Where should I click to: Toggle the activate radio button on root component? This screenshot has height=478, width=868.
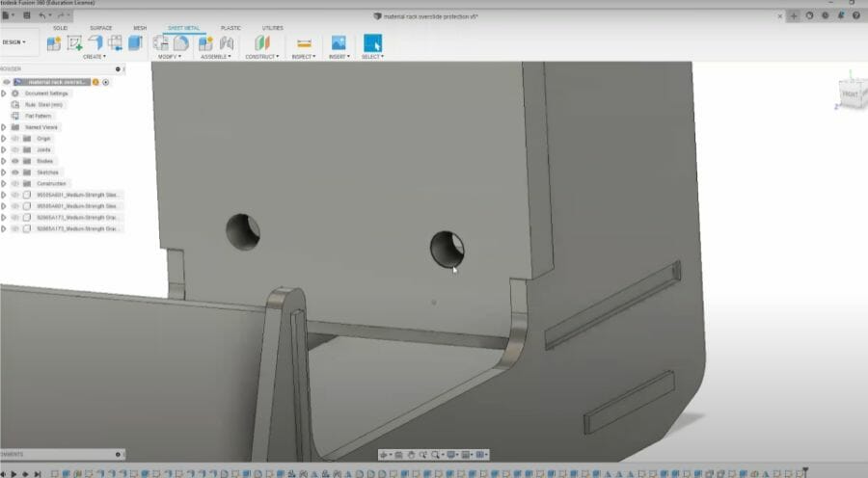106,82
